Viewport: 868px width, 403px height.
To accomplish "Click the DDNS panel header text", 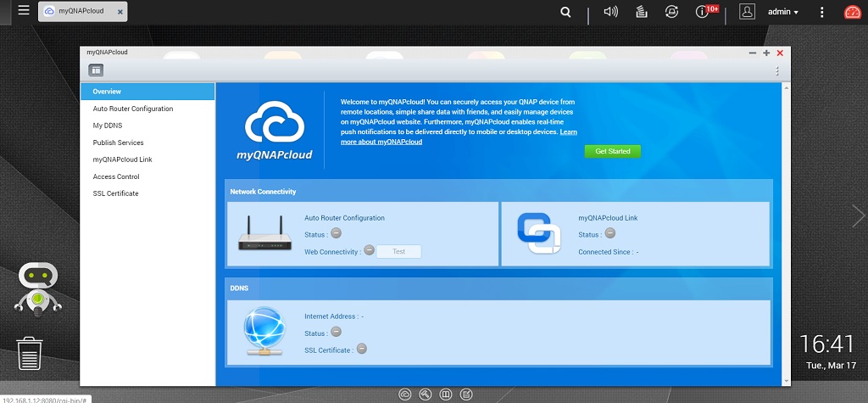I will (x=238, y=288).
